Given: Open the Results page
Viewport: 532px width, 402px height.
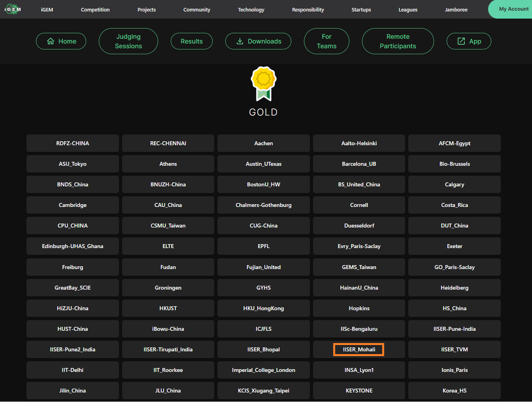Looking at the screenshot, I should click(x=192, y=41).
